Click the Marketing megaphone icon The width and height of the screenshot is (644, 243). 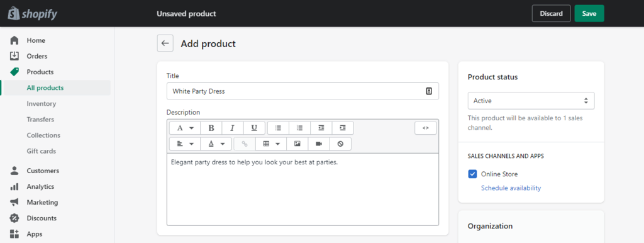pos(14,202)
